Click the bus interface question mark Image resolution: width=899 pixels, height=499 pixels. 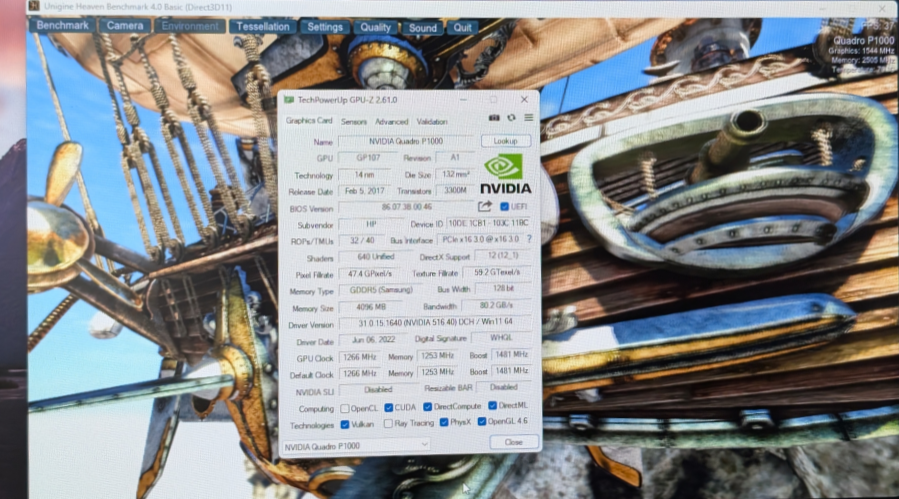click(529, 239)
